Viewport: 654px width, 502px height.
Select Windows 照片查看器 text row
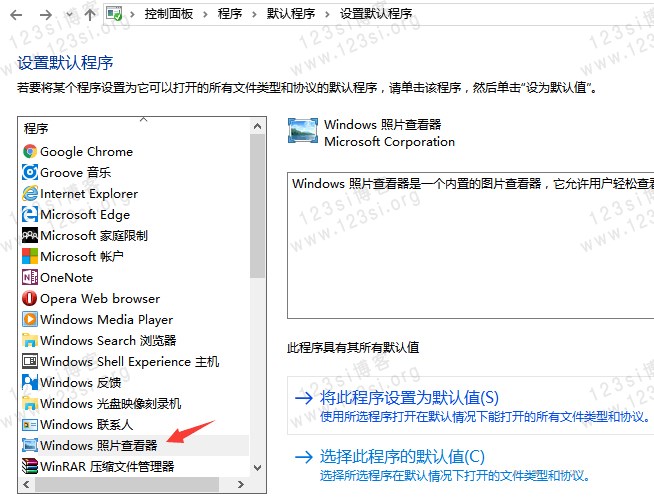tap(98, 445)
